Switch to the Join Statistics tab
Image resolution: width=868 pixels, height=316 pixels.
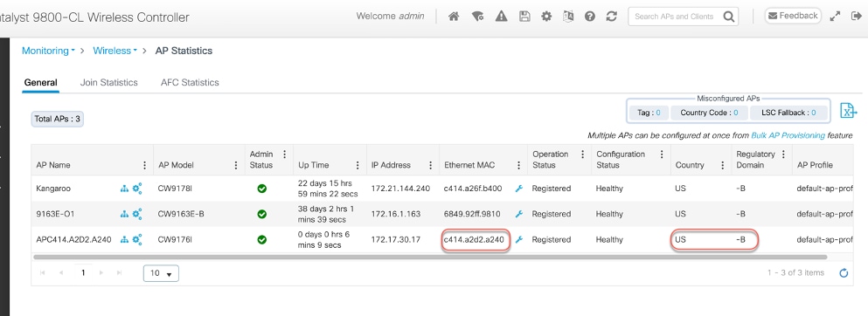point(108,82)
